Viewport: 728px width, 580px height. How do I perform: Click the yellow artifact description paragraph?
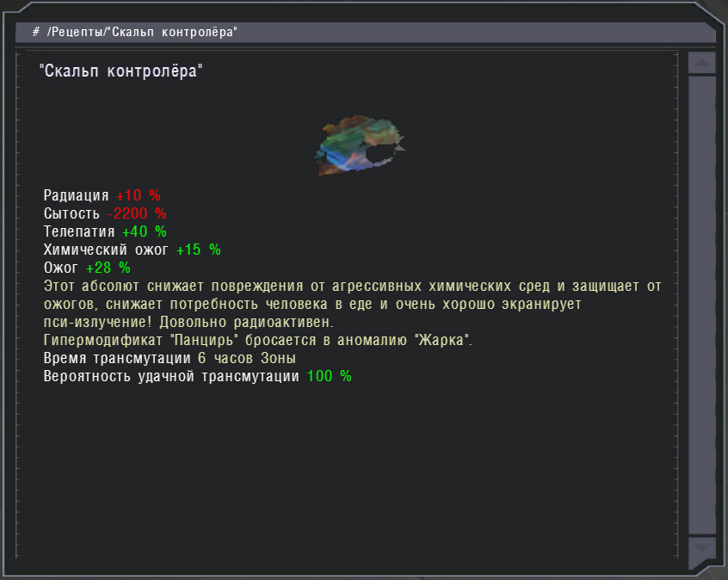[x=351, y=304]
